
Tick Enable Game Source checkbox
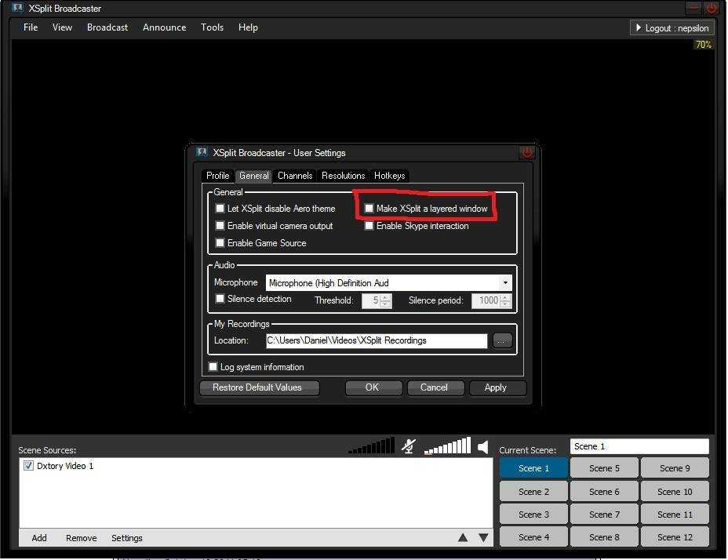pos(220,243)
